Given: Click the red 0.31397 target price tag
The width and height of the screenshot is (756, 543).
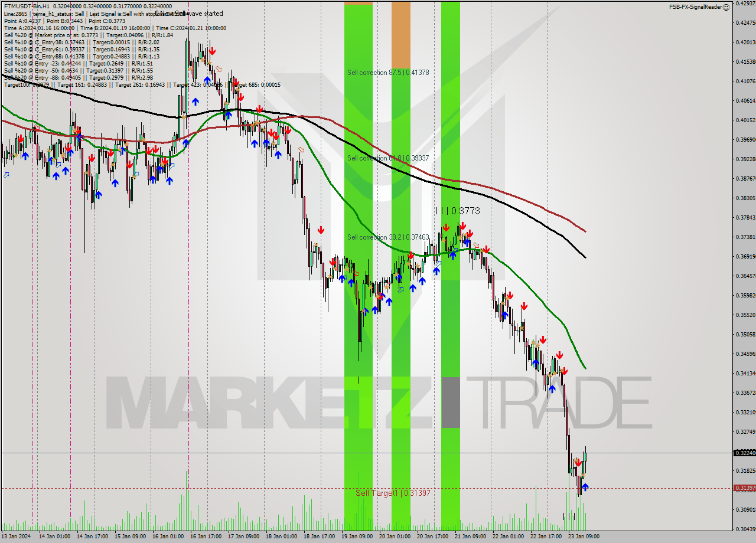Looking at the screenshot, I should [744, 488].
